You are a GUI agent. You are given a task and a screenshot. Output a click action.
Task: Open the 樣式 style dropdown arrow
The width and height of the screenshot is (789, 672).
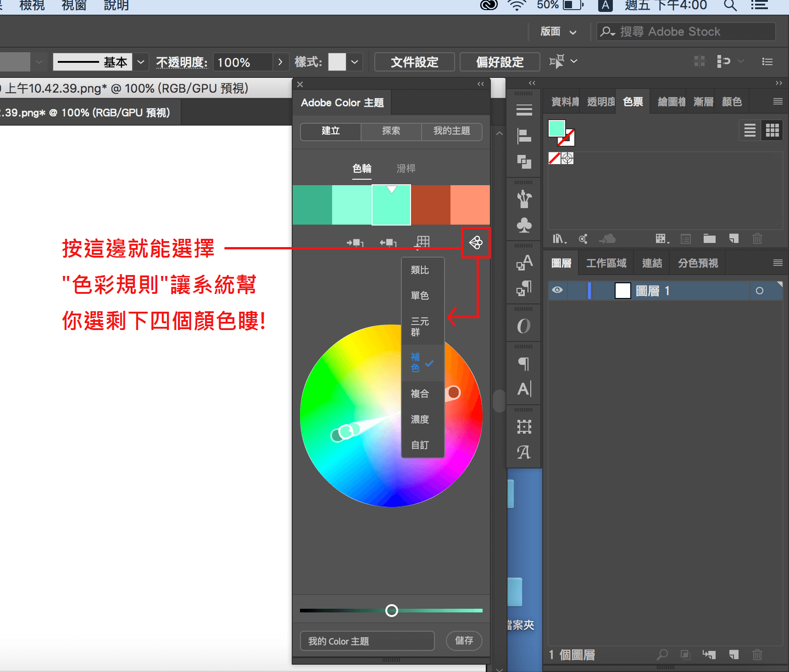[355, 62]
